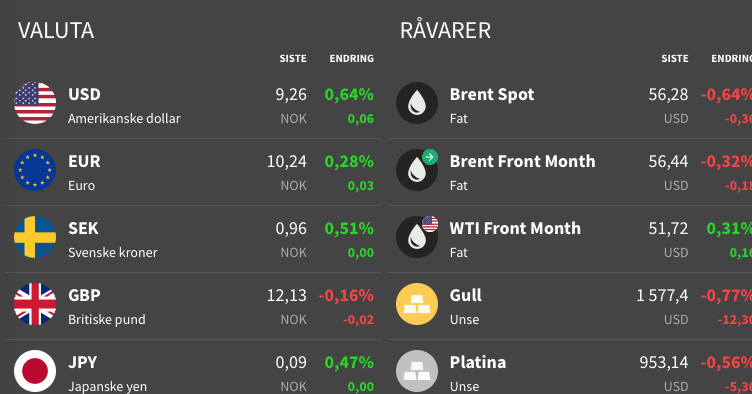Click the EU flag icon for Euro
The height and width of the screenshot is (394, 752).
coord(35,170)
